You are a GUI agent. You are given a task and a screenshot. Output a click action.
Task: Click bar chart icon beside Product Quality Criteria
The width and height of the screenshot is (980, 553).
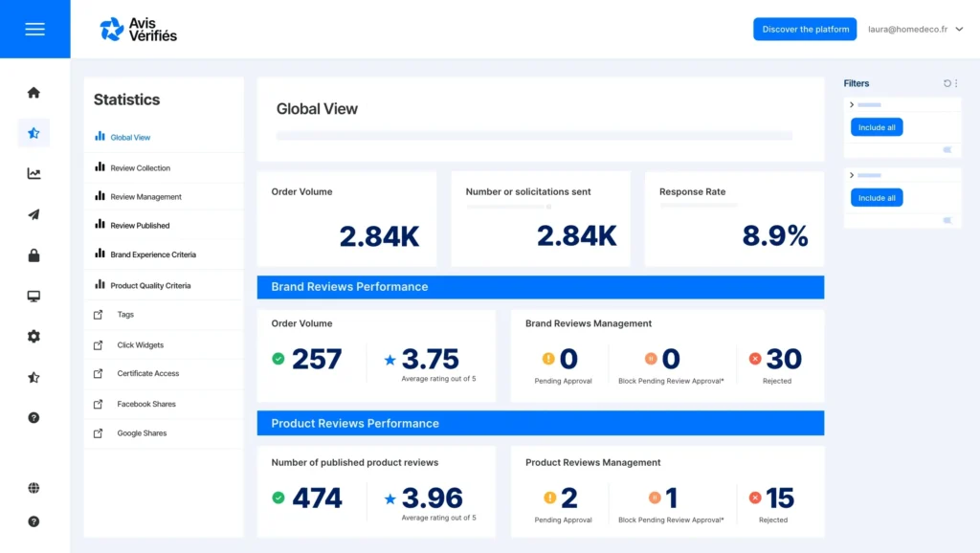coord(100,284)
